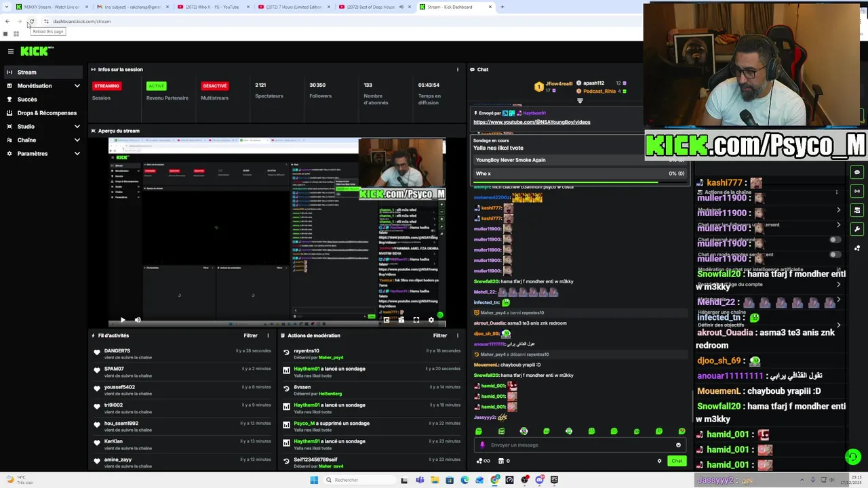
Task: Open Fil d'activités three-dot menu
Action: tap(268, 335)
